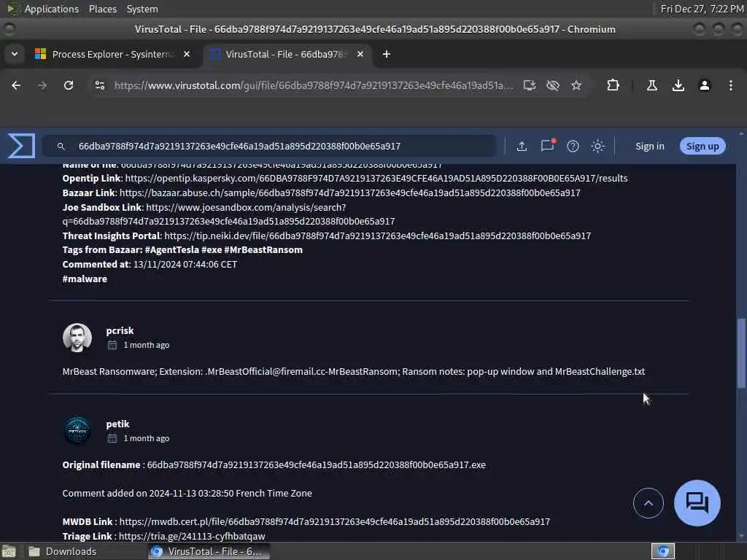Click the Applications menu icon
747x560 pixels.
[12, 9]
